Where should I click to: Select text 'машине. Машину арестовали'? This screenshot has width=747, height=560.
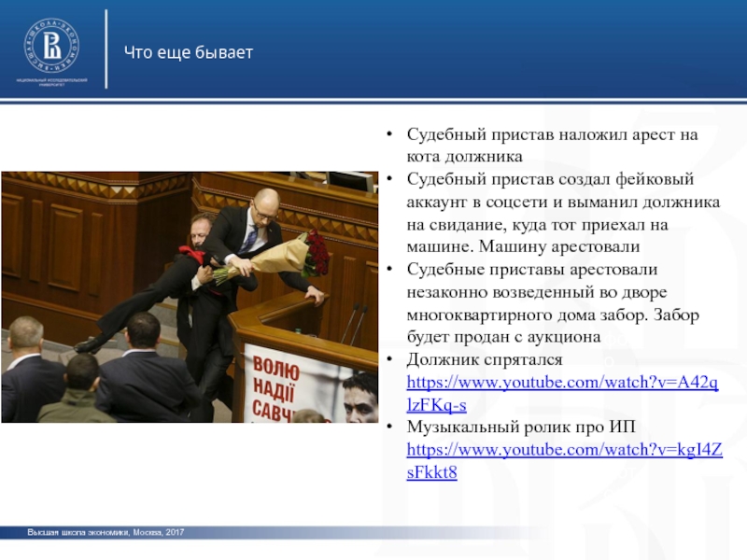click(523, 246)
